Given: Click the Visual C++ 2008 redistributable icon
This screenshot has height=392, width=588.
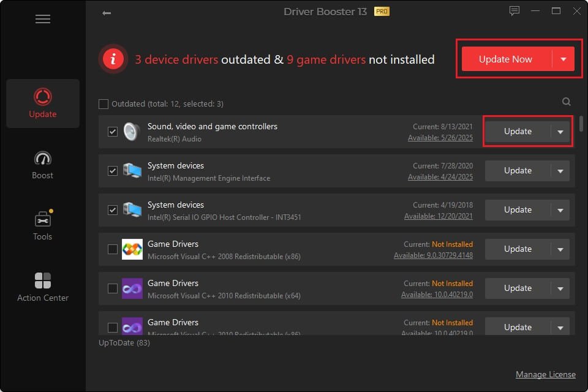Looking at the screenshot, I should pyautogui.click(x=132, y=249).
